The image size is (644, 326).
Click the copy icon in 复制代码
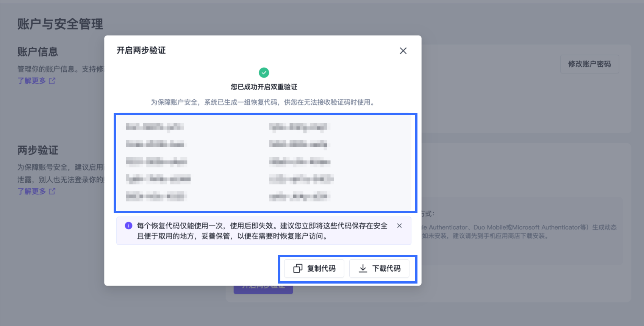pos(298,268)
